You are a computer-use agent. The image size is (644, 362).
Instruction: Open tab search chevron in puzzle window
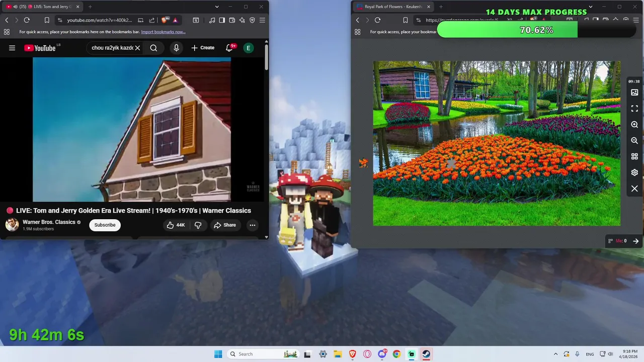click(x=590, y=7)
